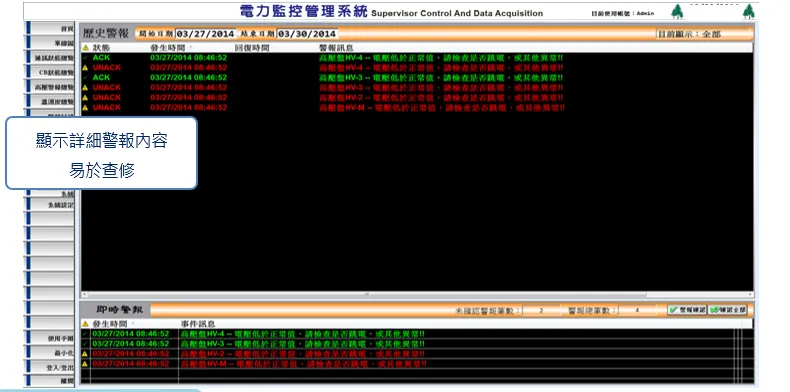Click the first UNACK row warning triangle
The image size is (790, 392).
(85, 68)
